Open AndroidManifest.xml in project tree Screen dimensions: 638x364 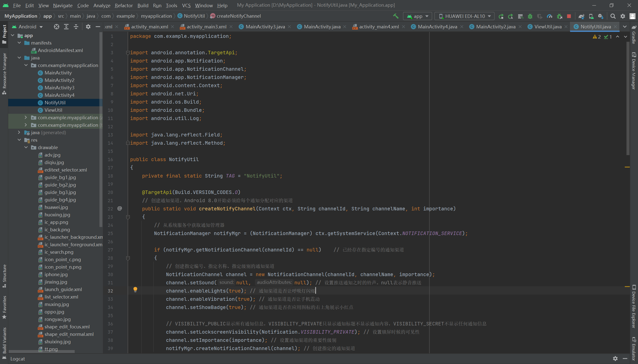click(60, 51)
